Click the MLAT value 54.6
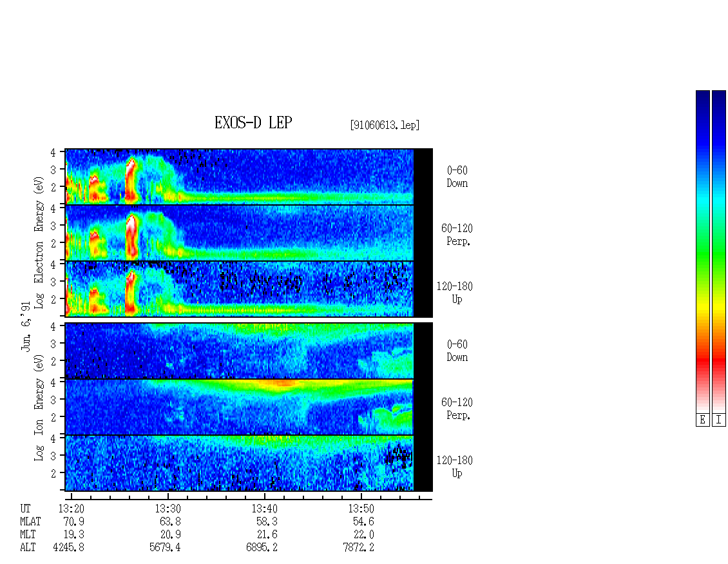Screen dimensions: 728x564 [363, 521]
